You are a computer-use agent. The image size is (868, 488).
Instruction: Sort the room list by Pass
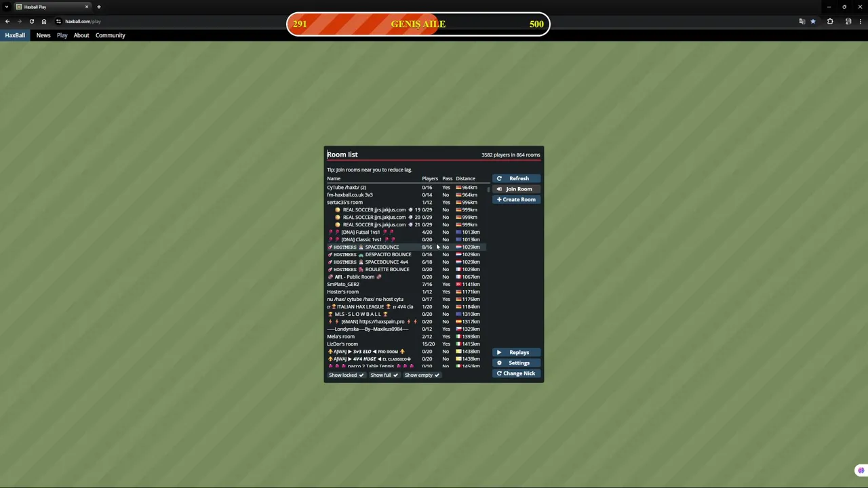(447, 178)
